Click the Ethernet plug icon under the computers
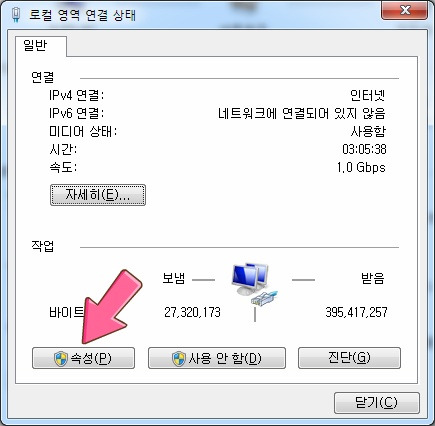 pyautogui.click(x=263, y=299)
